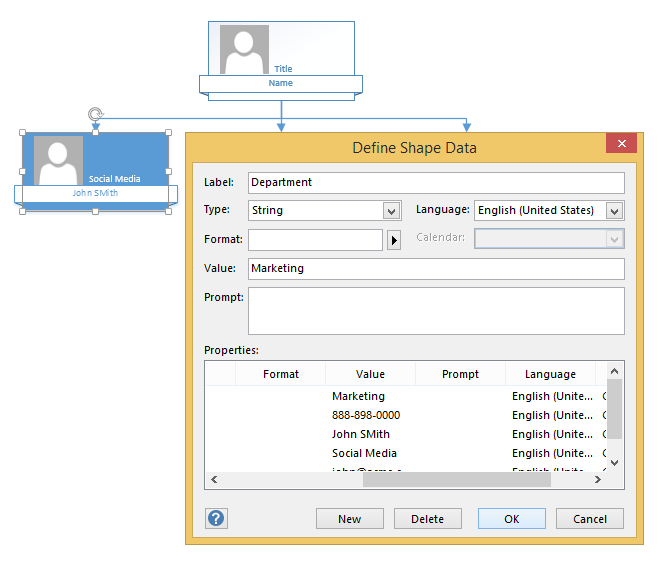The height and width of the screenshot is (565, 659).
Task: Select the Social Media row in Properties
Action: [406, 453]
